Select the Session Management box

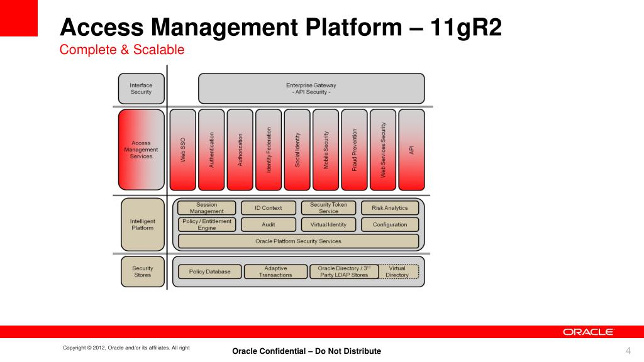(x=206, y=208)
